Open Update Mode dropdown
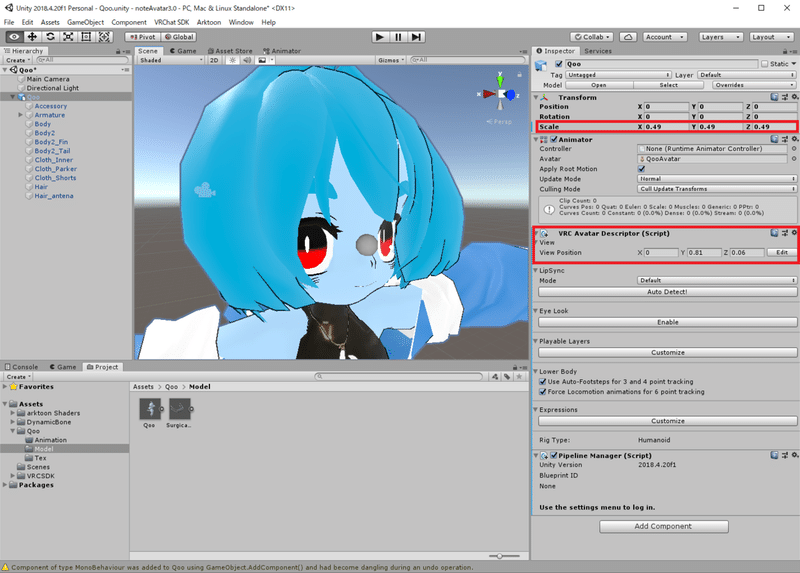This screenshot has width=800, height=573. point(717,179)
